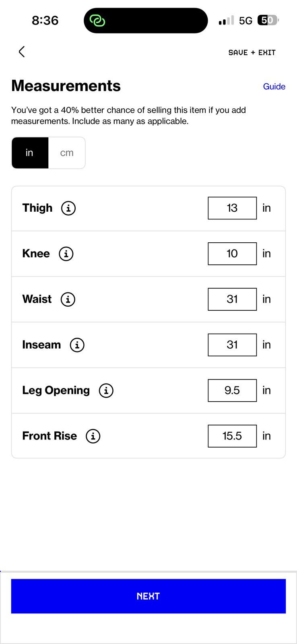Edit the Front Rise value 15.5
297x644 pixels.
[x=232, y=436]
